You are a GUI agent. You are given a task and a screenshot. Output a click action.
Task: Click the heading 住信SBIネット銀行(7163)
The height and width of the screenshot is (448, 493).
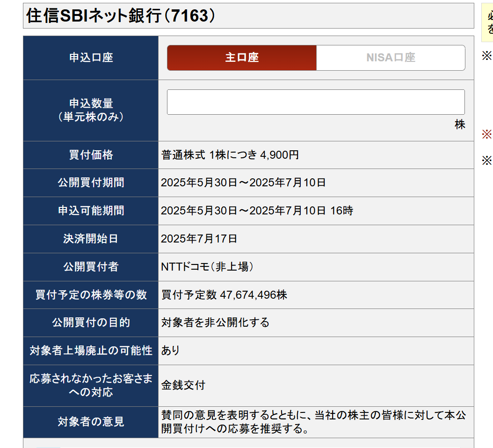coord(121,16)
